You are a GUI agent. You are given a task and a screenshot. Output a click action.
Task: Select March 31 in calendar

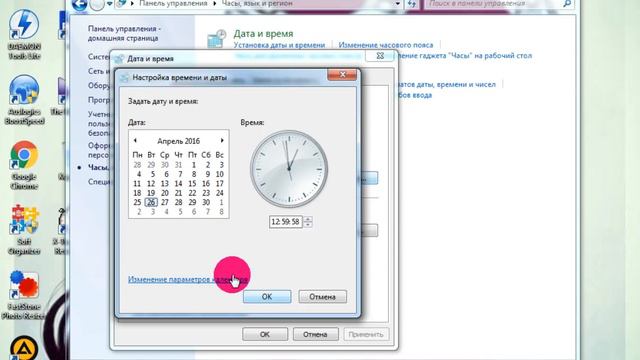pyautogui.click(x=178, y=165)
